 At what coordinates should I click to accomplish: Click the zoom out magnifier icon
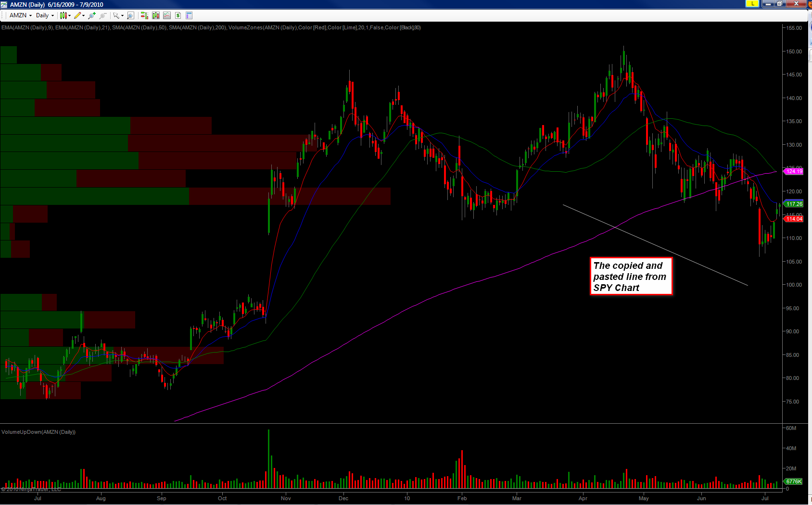point(103,15)
